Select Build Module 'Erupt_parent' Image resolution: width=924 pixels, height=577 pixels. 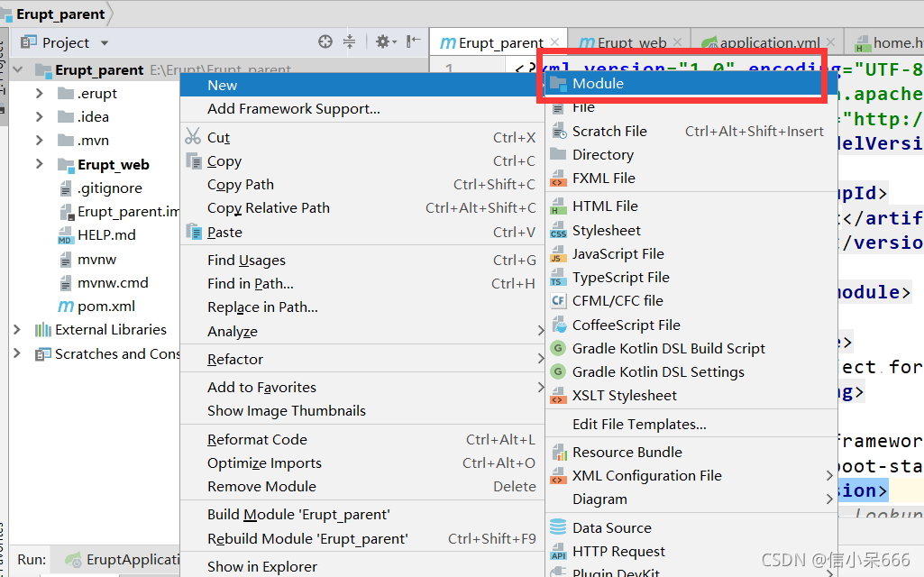coord(362,515)
